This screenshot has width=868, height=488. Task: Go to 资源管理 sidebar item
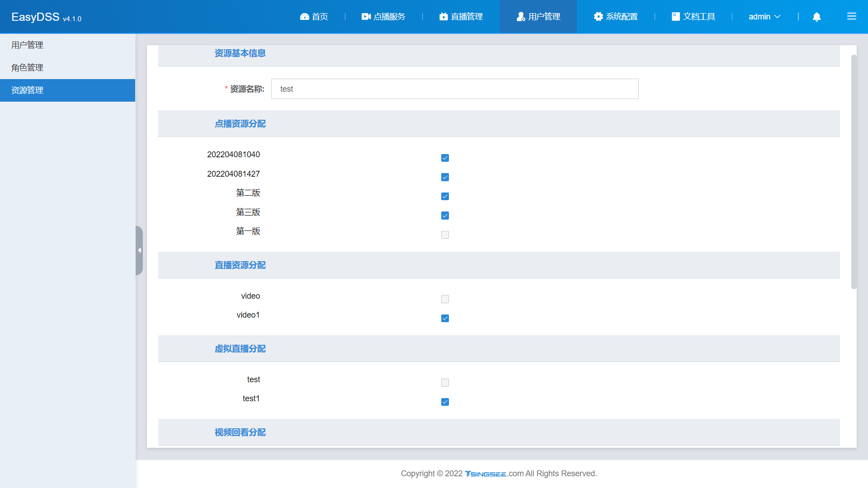tap(27, 90)
